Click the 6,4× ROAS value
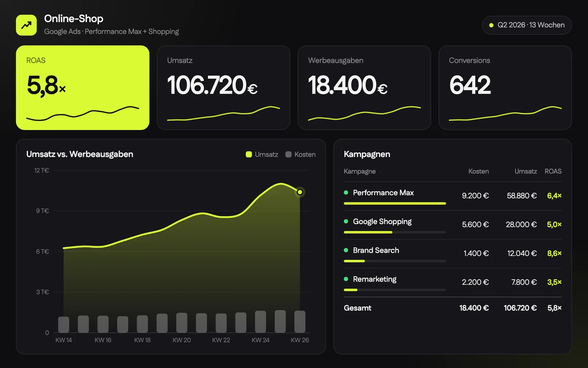588x368 pixels. click(x=554, y=196)
